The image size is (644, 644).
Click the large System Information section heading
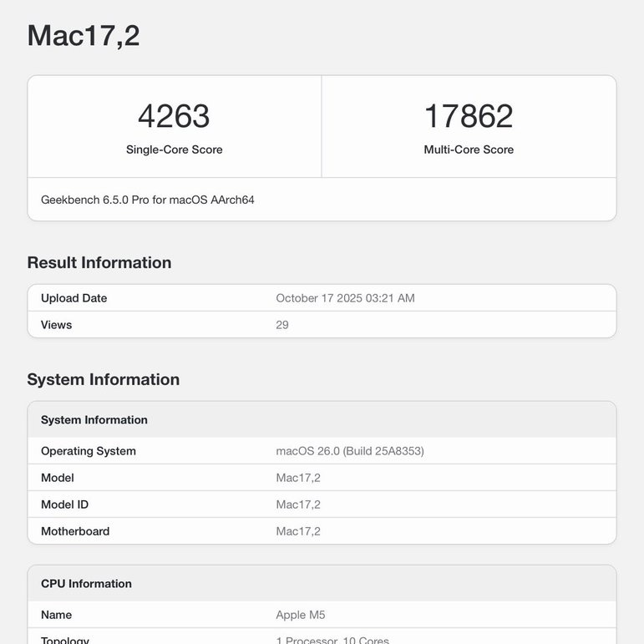(104, 379)
